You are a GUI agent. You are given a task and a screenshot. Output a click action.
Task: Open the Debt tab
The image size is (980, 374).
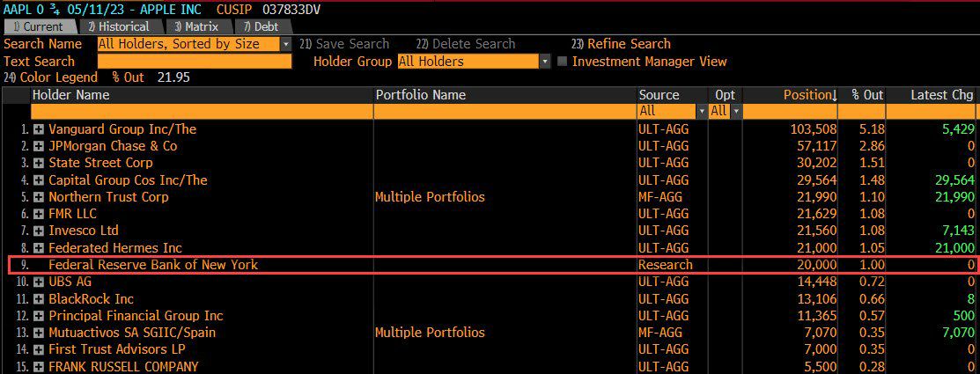tap(262, 27)
